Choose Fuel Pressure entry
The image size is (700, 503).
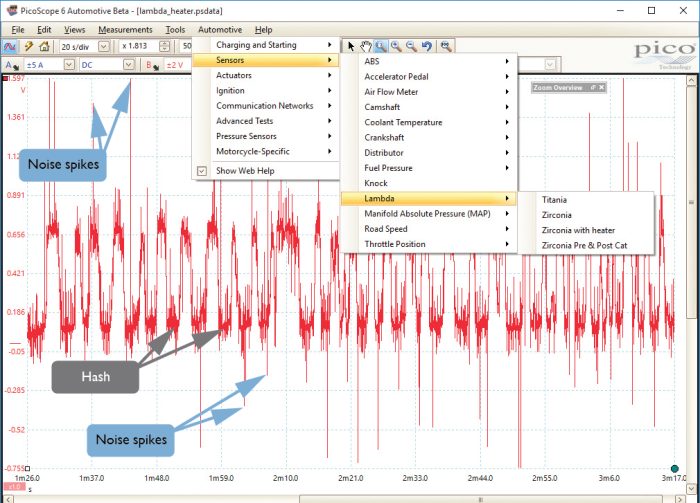pyautogui.click(x=429, y=168)
